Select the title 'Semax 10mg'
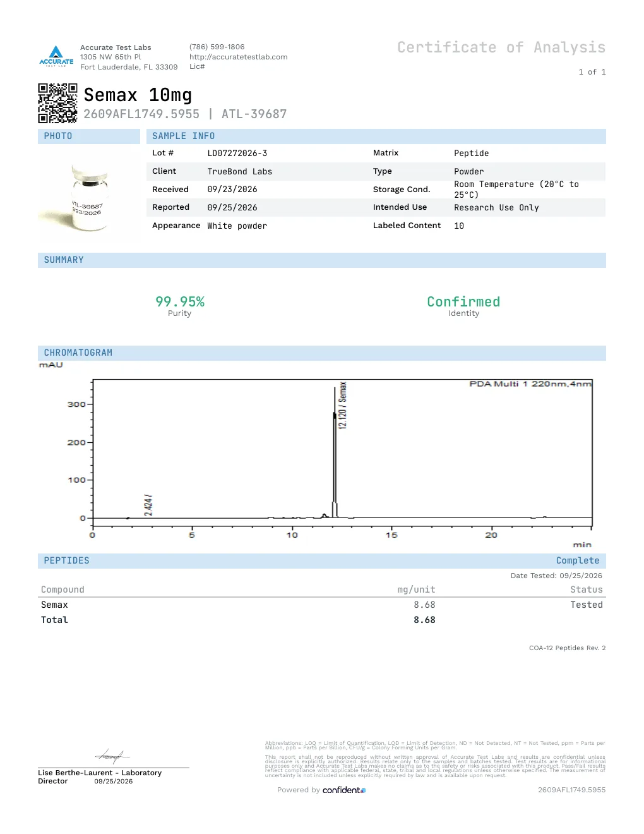This screenshot has width=644, height=834. coord(138,95)
